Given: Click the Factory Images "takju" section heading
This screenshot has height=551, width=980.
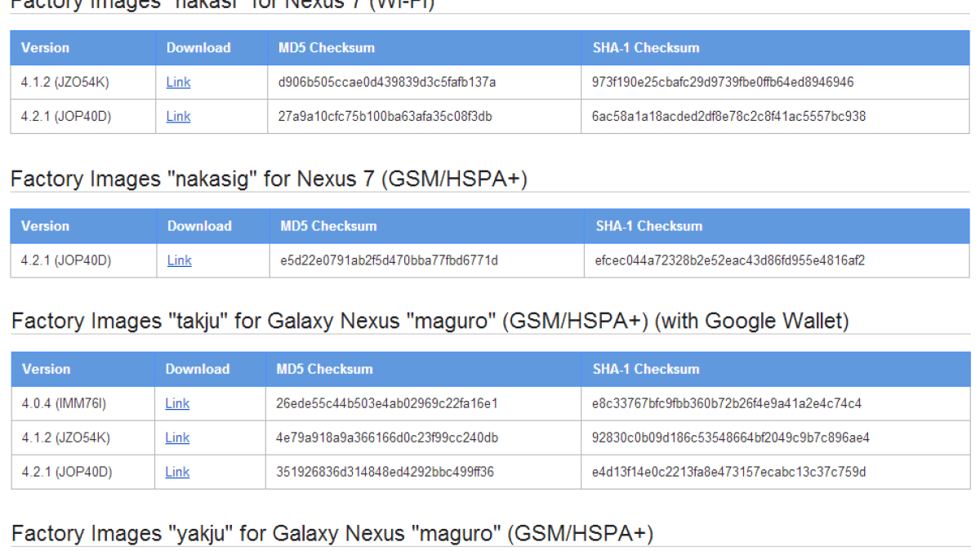Looking at the screenshot, I should click(x=430, y=322).
